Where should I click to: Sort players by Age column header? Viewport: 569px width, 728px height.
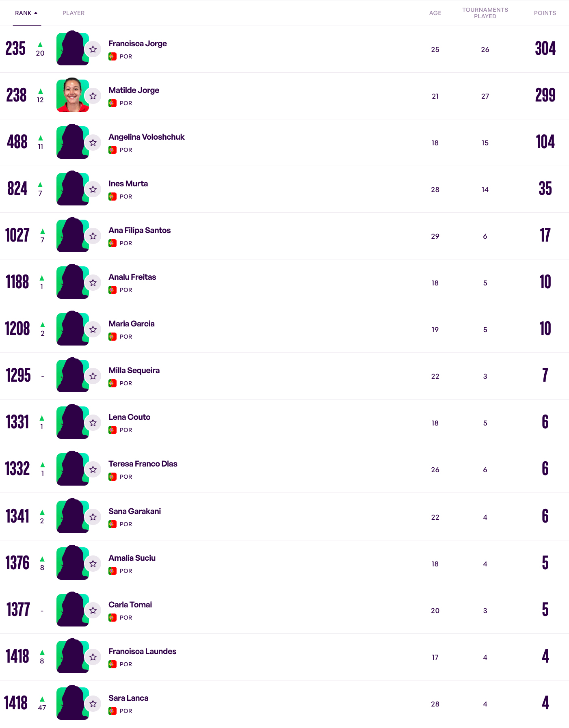pos(435,13)
